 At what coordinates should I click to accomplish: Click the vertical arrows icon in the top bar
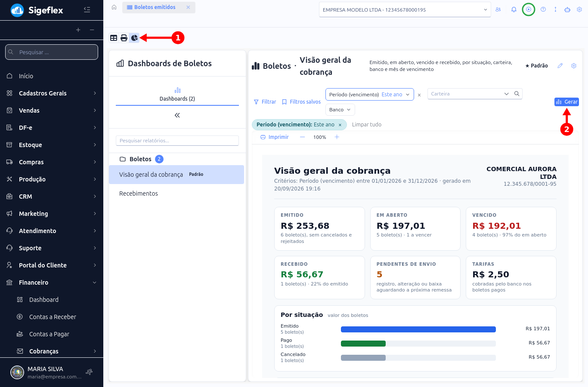[555, 9]
